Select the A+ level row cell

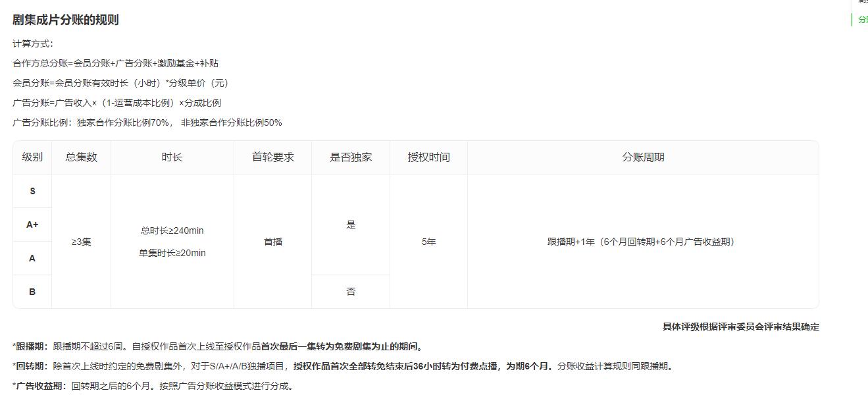coord(32,224)
